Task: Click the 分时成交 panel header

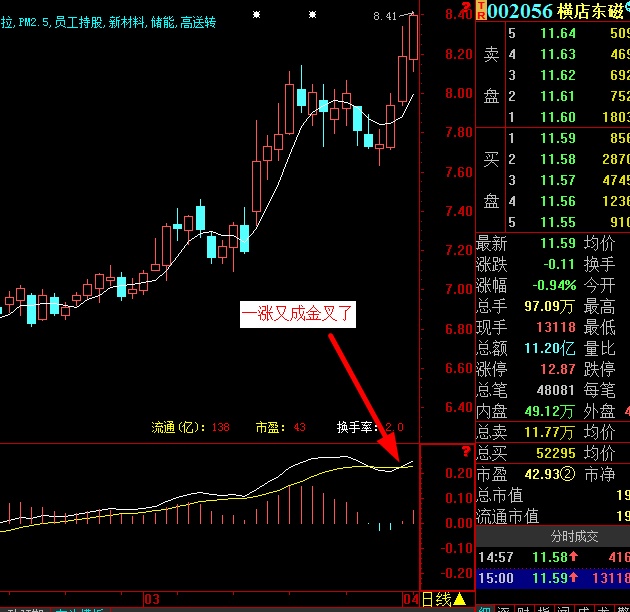Action: tap(551, 536)
